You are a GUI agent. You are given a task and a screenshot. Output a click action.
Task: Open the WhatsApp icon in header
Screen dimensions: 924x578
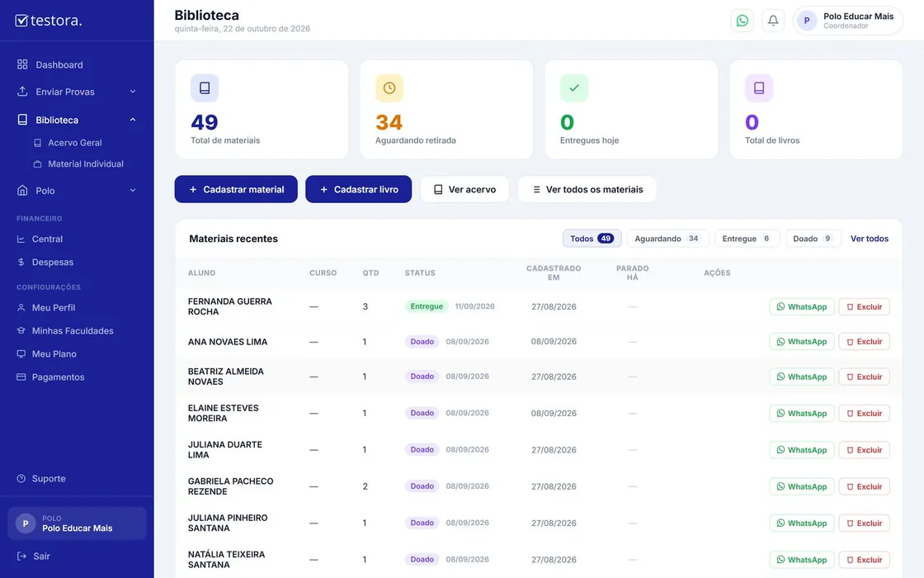pyautogui.click(x=742, y=21)
